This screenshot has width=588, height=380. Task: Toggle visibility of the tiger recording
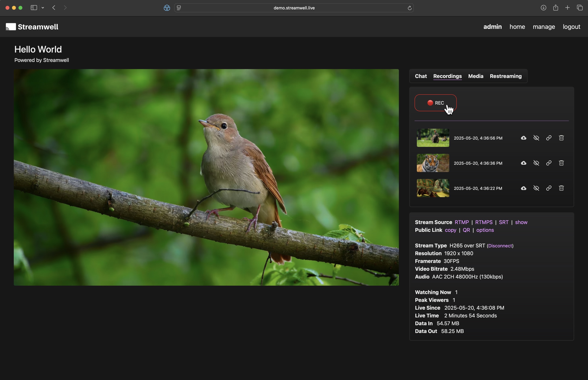(x=536, y=163)
